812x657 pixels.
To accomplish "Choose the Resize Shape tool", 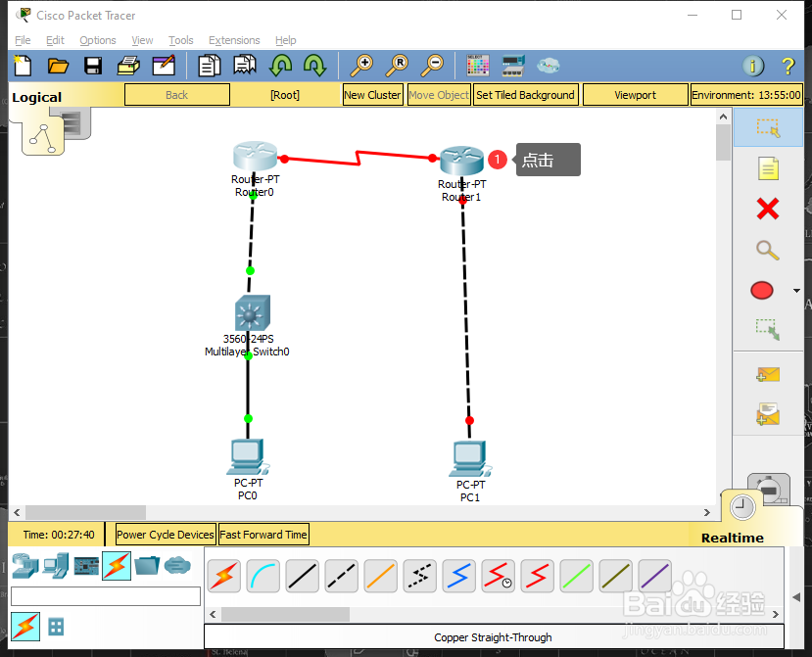I will tap(768, 330).
